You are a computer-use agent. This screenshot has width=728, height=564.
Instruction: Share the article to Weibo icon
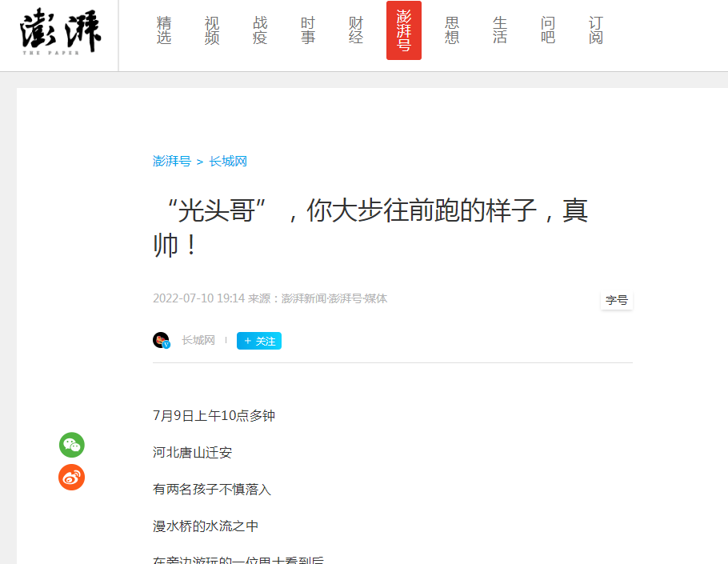click(71, 478)
